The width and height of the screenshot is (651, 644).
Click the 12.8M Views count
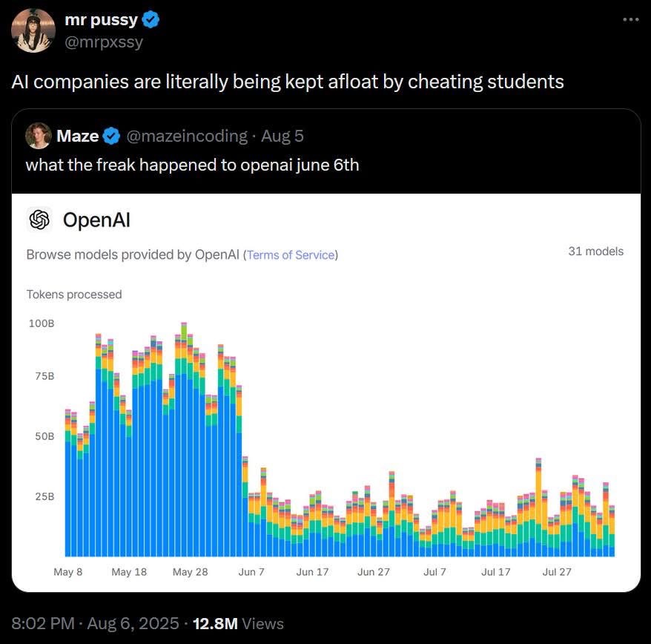pos(238,624)
